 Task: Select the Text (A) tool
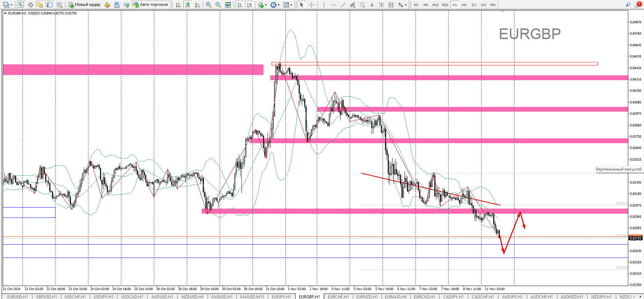[x=372, y=5]
